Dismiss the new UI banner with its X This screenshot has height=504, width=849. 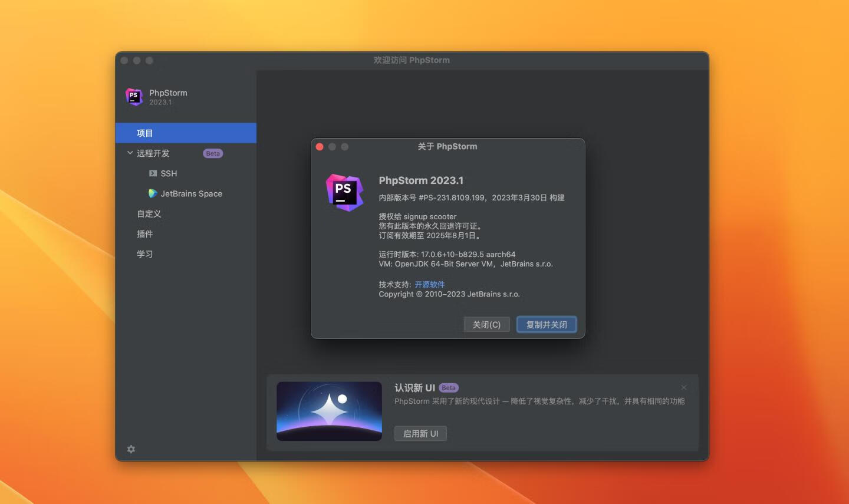pyautogui.click(x=684, y=387)
